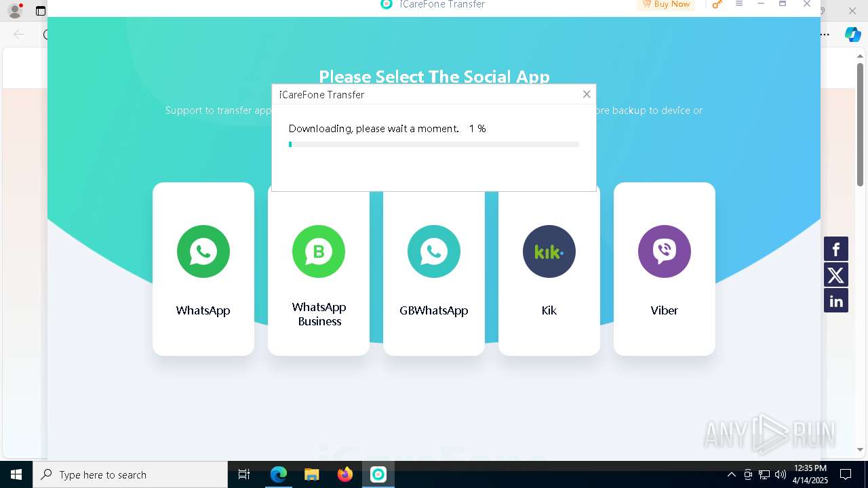Image resolution: width=868 pixels, height=488 pixels.
Task: Click the Viber label text
Action: (665, 310)
